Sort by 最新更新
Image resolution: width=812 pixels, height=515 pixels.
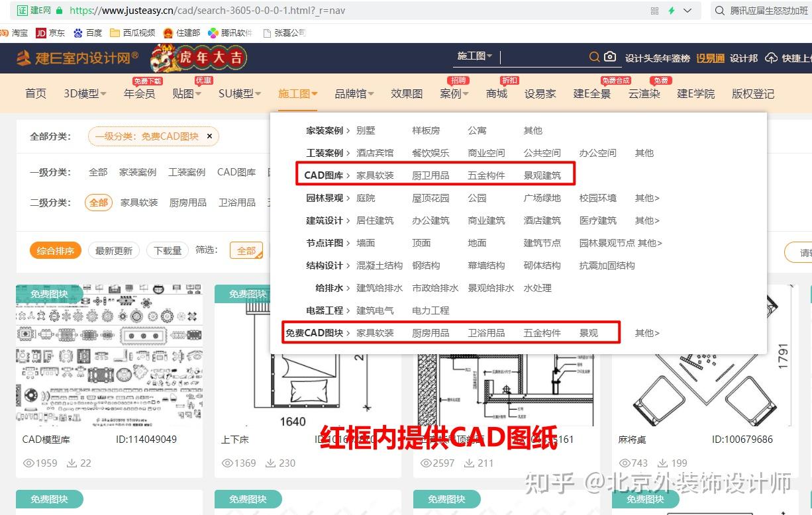114,250
